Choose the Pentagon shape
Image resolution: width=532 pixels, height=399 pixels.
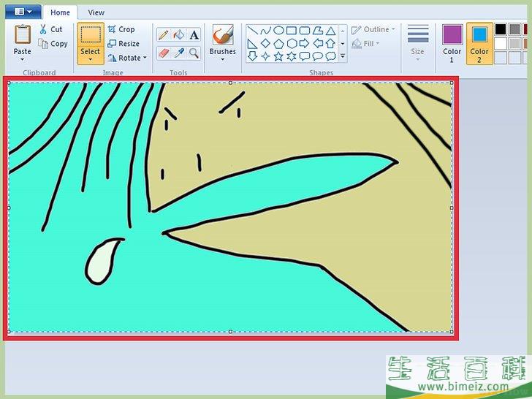point(278,43)
